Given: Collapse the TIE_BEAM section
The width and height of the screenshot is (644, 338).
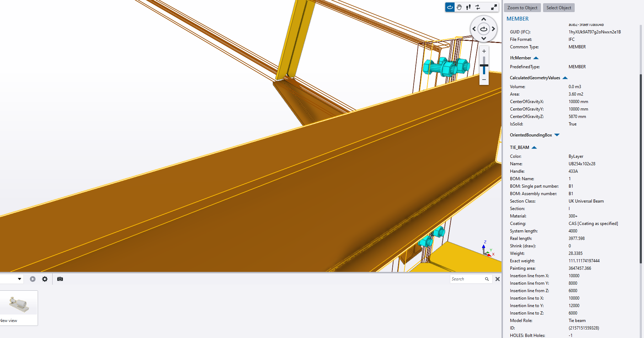Looking at the screenshot, I should 534,147.
